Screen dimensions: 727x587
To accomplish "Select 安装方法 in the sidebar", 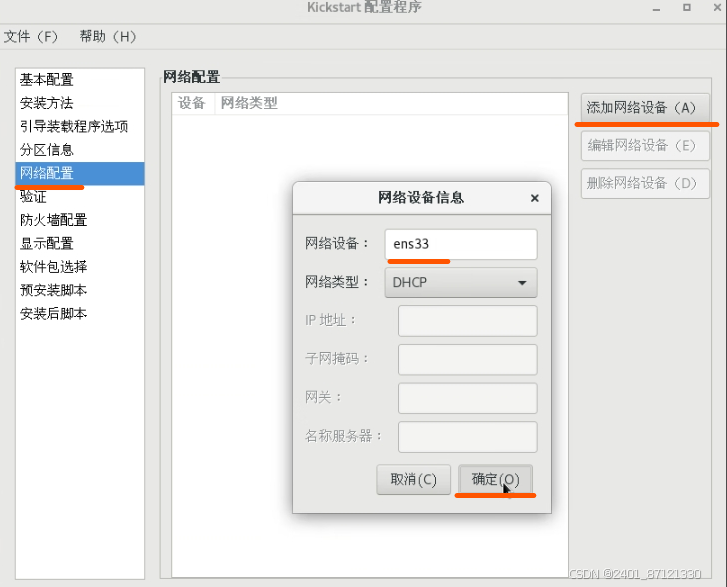I will point(80,103).
